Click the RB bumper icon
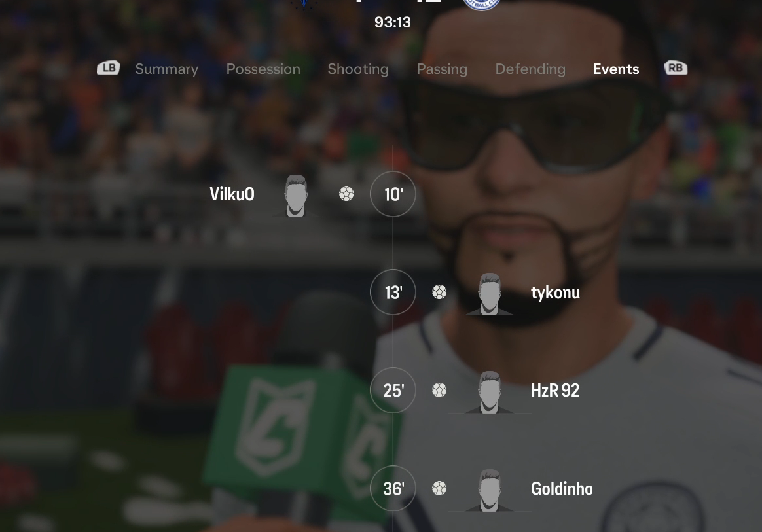 click(676, 68)
